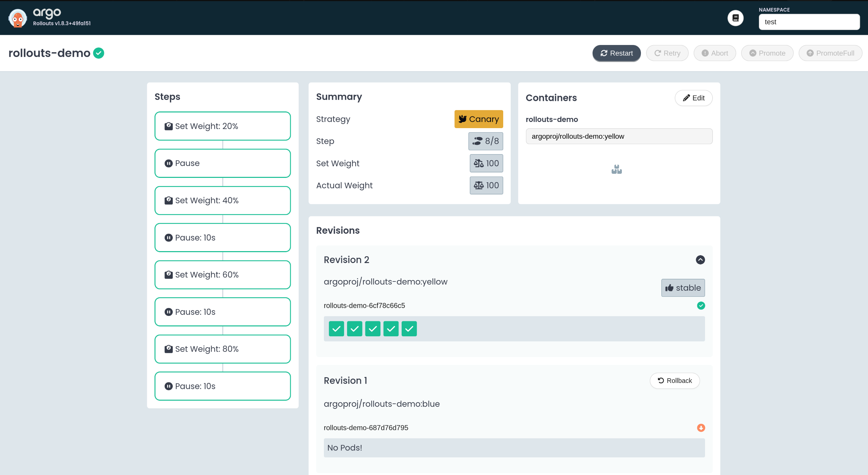The width and height of the screenshot is (868, 475).
Task: Select the Set Weight: 60% step
Action: click(222, 275)
